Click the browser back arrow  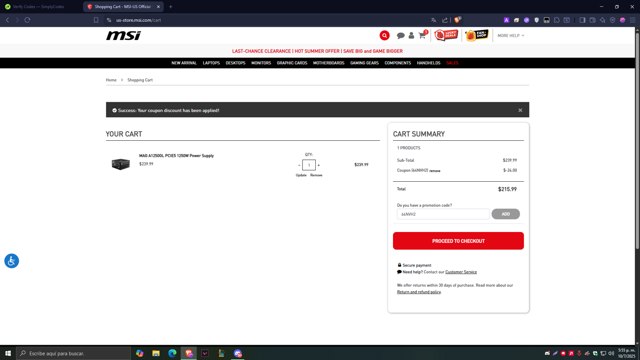(x=7, y=20)
